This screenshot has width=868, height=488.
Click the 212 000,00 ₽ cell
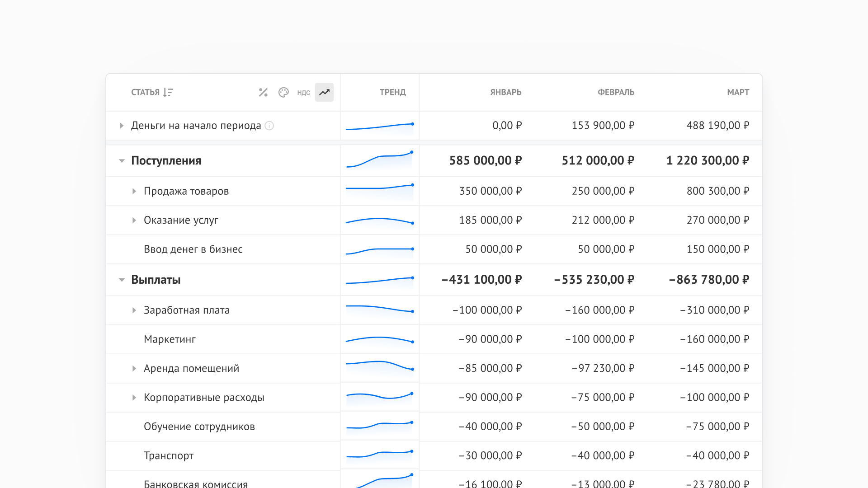(x=603, y=220)
